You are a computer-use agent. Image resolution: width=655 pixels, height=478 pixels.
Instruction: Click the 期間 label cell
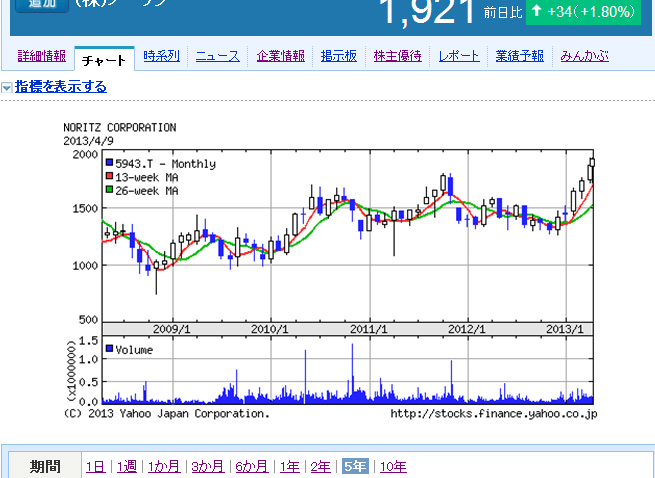tap(45, 466)
